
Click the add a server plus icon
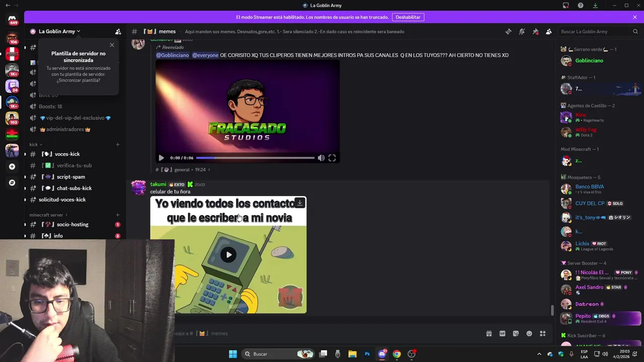click(x=12, y=166)
